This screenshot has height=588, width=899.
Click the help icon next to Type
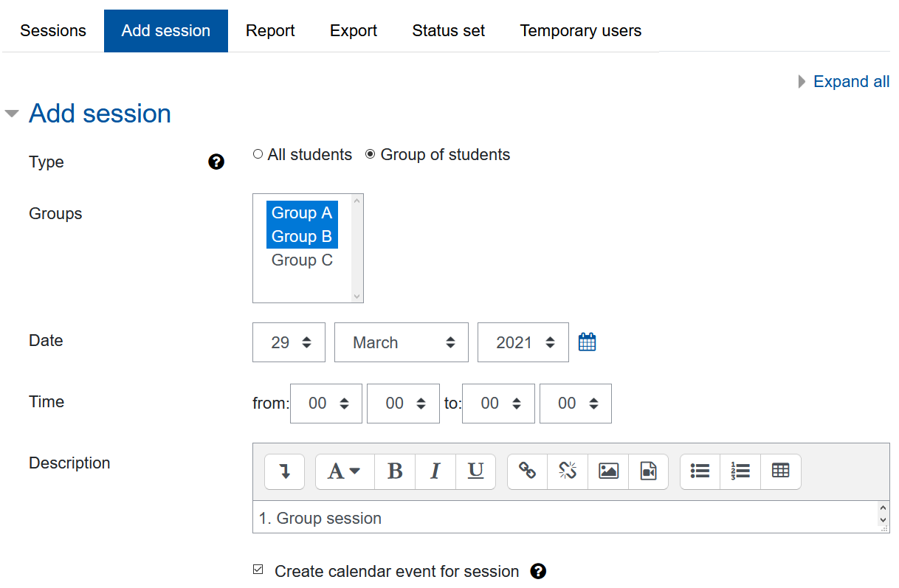[216, 162]
